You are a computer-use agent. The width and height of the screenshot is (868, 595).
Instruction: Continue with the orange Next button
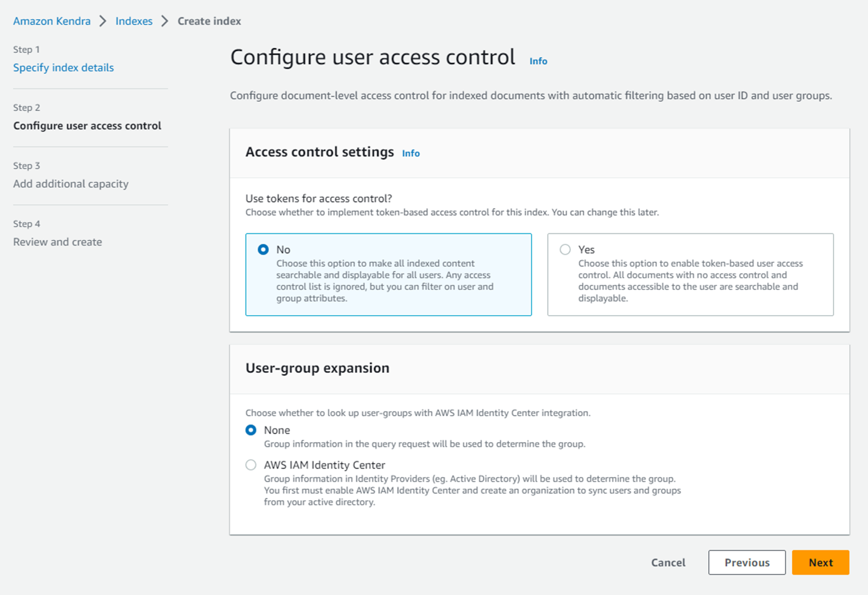tap(820, 563)
